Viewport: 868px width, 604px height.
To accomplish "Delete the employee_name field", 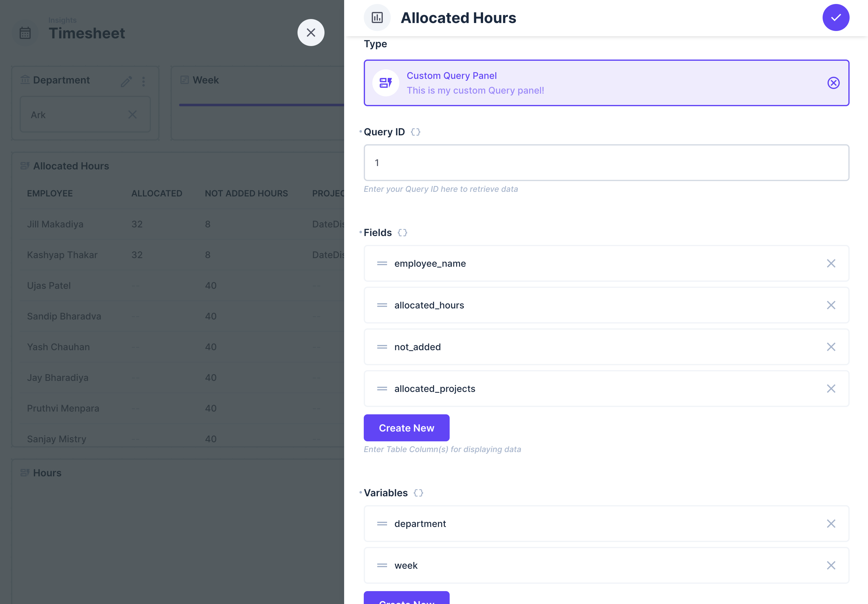I will pos(831,263).
